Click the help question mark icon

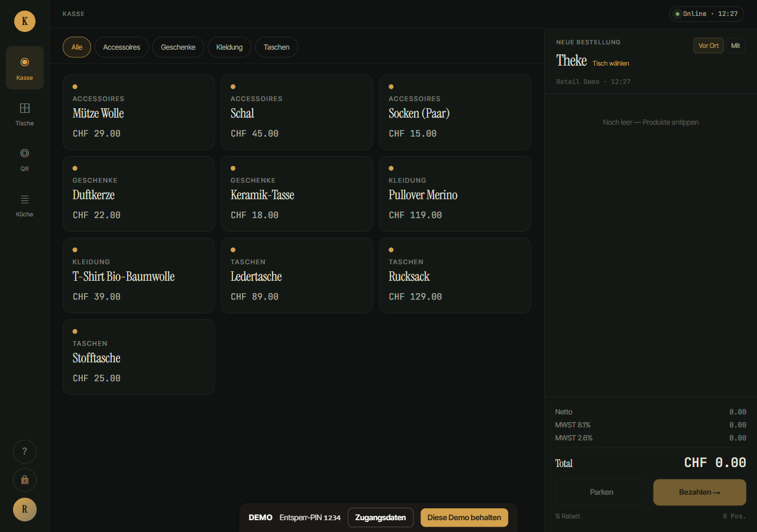point(25,452)
